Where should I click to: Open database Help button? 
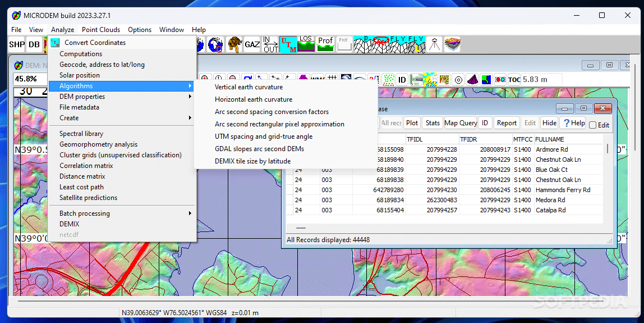click(573, 123)
